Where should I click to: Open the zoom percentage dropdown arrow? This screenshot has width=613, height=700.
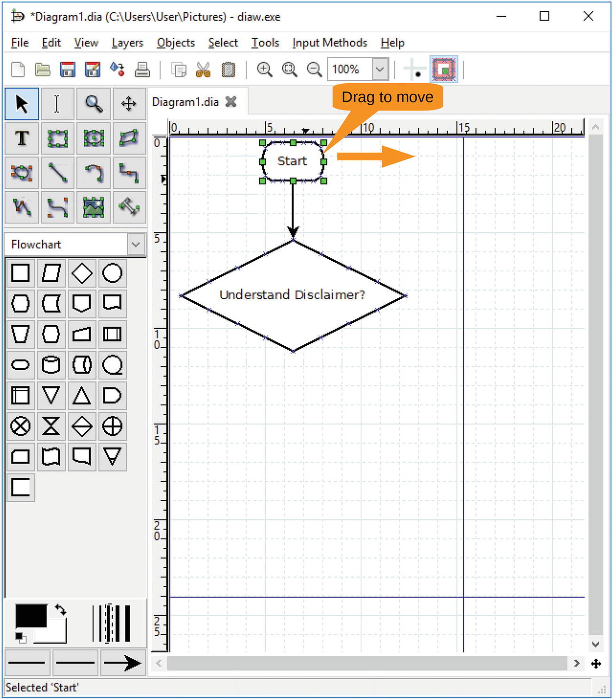pos(380,70)
